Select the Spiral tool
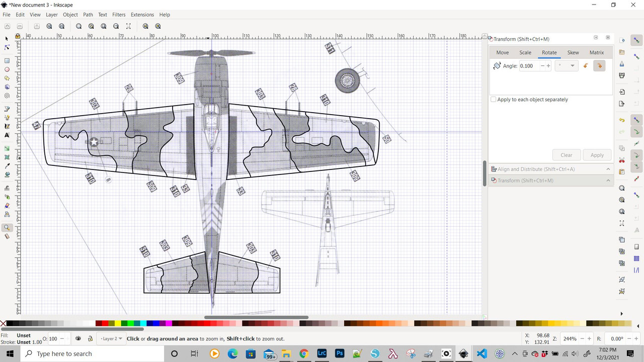This screenshot has width=644, height=362. point(7,96)
